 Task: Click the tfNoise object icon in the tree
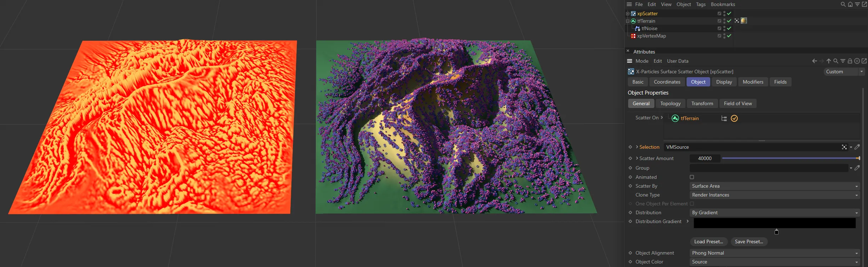[638, 28]
